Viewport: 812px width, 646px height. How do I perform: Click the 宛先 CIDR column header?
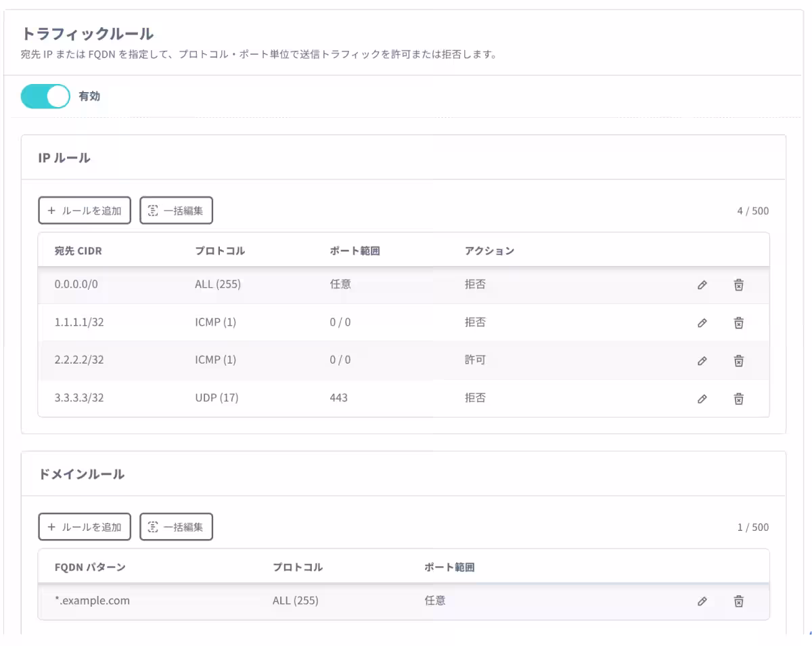(x=78, y=251)
